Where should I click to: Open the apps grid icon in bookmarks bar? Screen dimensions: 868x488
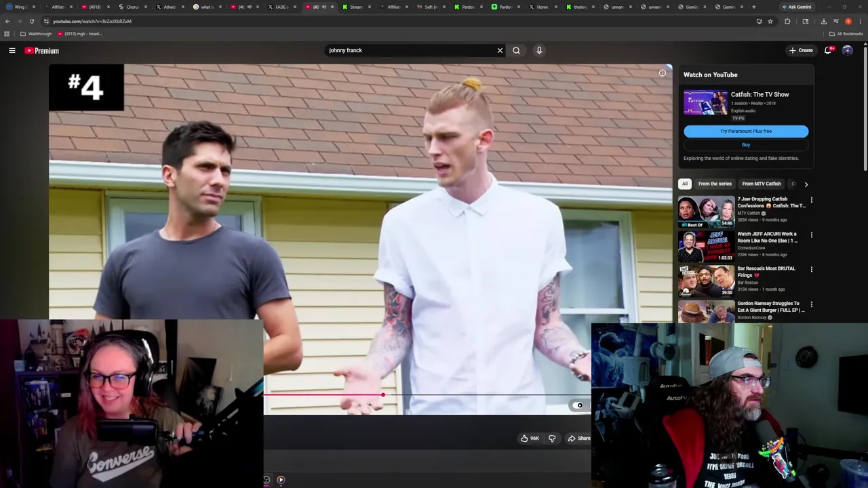pyautogui.click(x=7, y=34)
